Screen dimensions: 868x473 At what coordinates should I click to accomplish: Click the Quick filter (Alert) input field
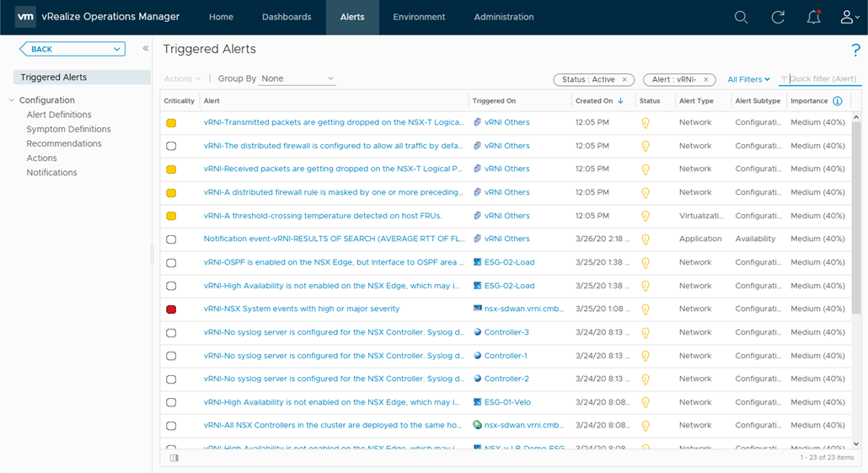(x=822, y=79)
